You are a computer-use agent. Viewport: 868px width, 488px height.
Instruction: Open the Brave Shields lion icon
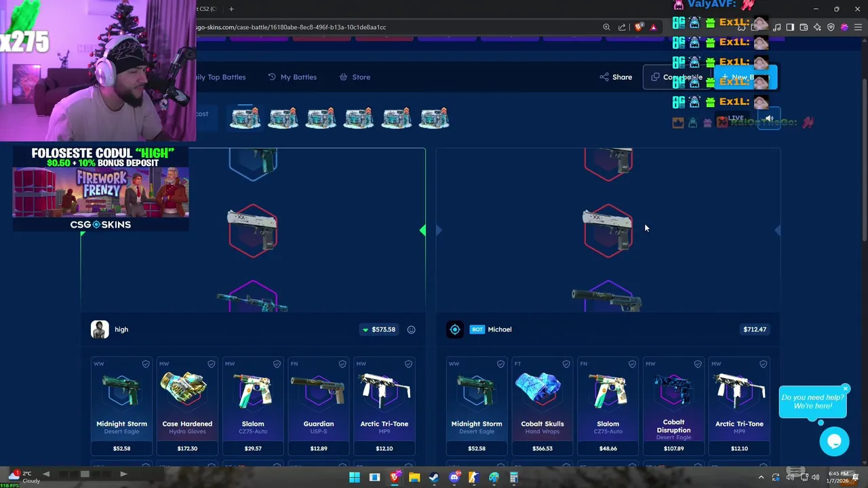(639, 27)
